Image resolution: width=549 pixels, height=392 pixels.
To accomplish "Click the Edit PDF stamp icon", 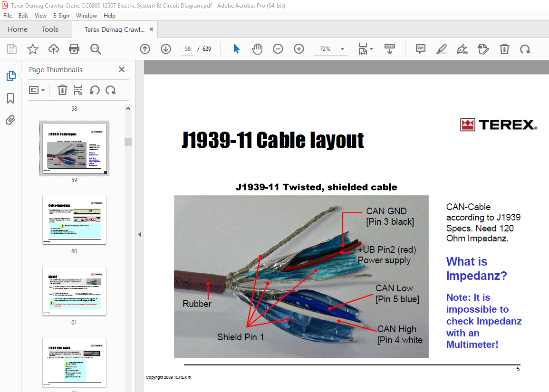I will 483,49.
